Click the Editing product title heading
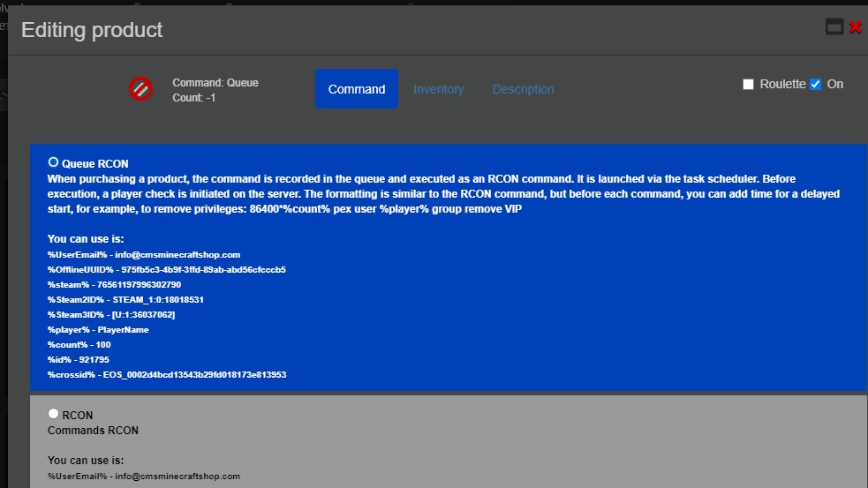 click(92, 29)
